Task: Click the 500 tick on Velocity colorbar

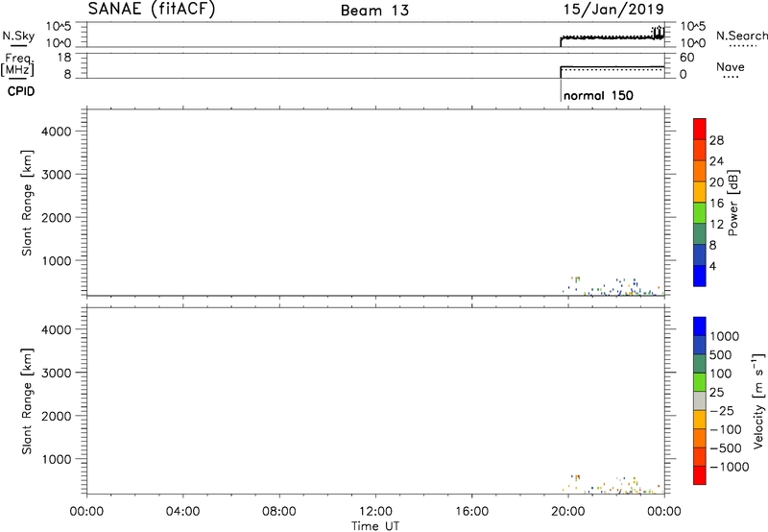Action: pos(721,354)
